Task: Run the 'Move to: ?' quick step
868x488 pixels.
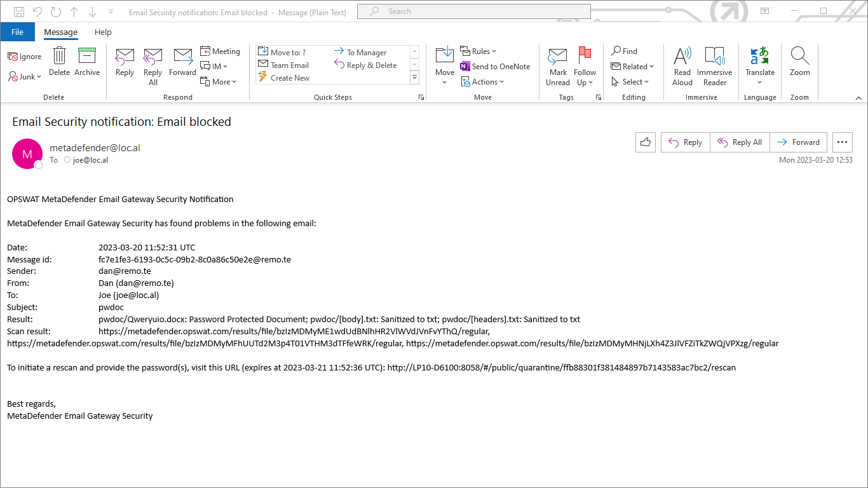Action: coord(282,53)
